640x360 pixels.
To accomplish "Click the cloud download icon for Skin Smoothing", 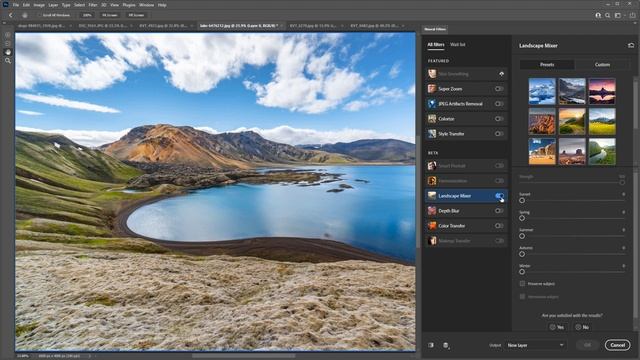I will coord(502,74).
